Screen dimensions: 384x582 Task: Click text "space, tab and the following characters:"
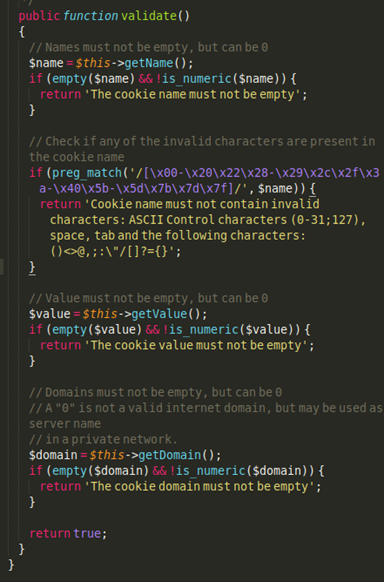tap(178, 236)
